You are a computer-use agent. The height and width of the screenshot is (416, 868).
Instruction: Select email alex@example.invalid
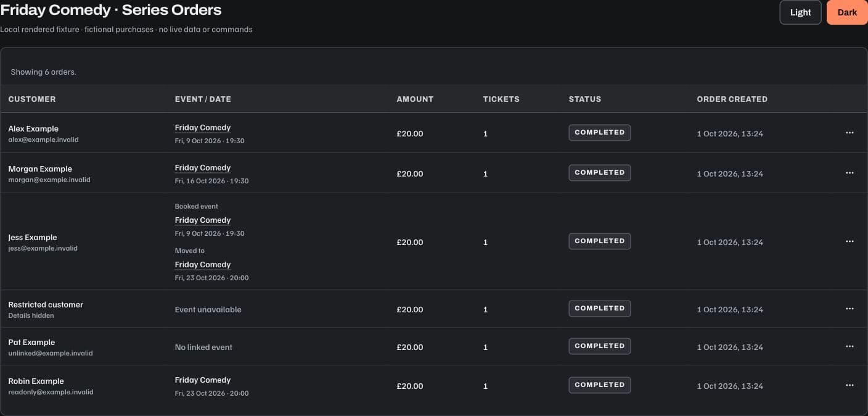coord(43,140)
